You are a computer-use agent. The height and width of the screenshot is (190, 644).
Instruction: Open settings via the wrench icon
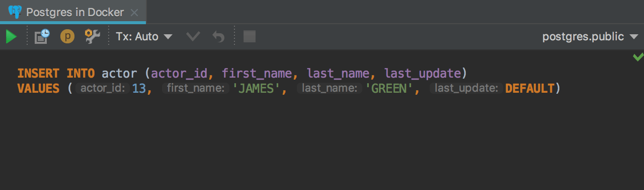click(x=92, y=36)
